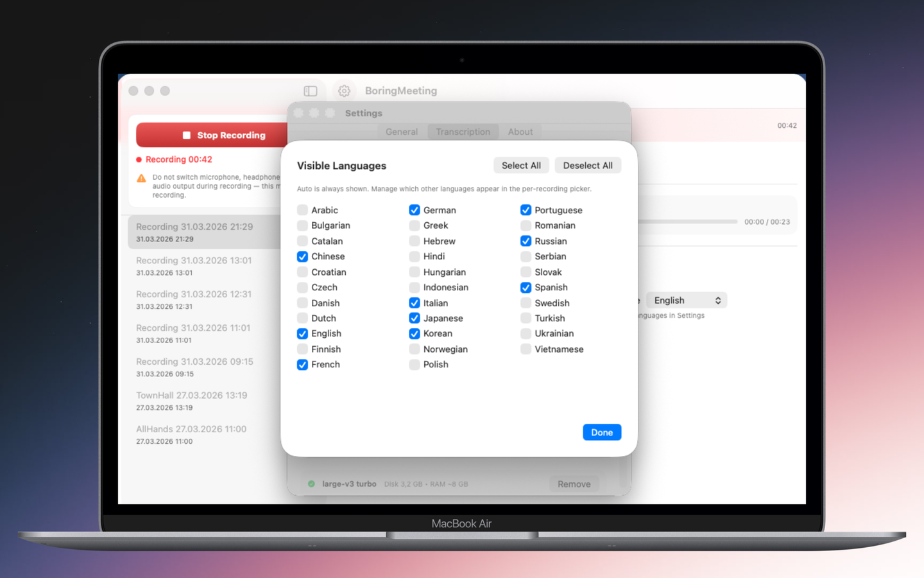The image size is (924, 578).
Task: Enable the Arabic language checkbox
Action: [x=302, y=210]
